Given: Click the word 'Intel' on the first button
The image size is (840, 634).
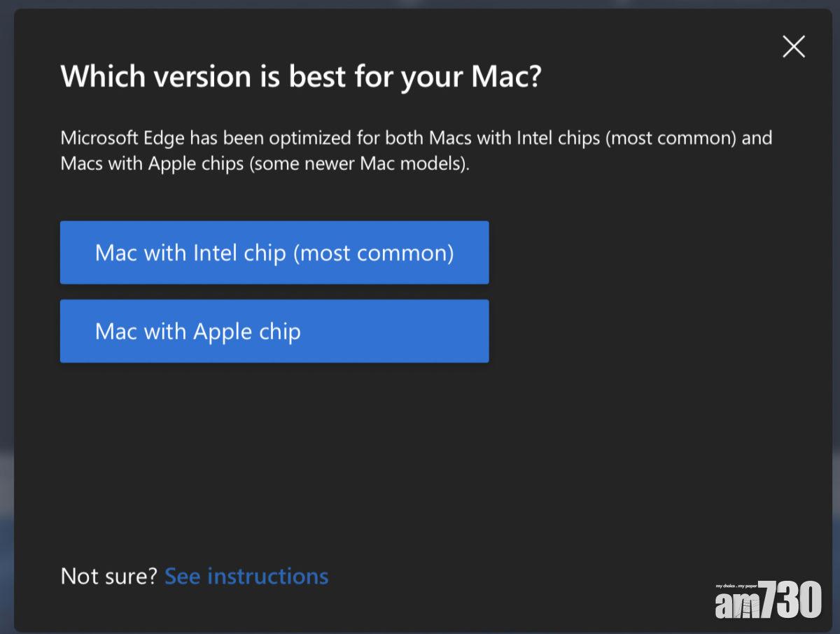Looking at the screenshot, I should coord(216,253).
